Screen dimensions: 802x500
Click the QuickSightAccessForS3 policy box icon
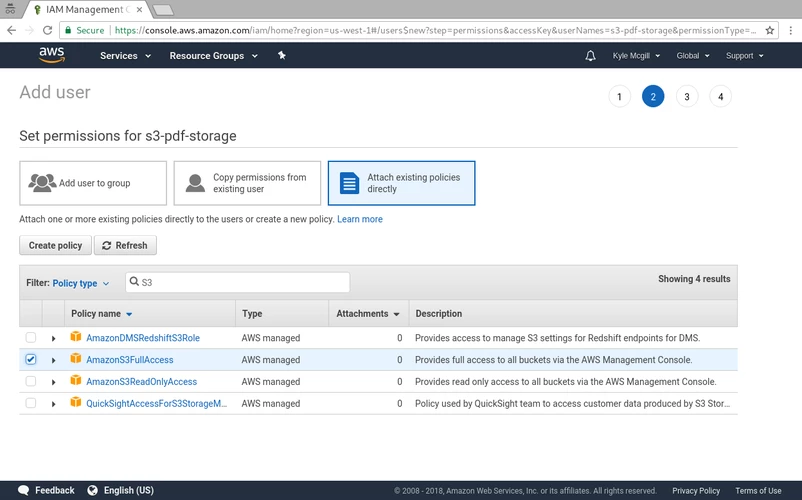(x=76, y=402)
